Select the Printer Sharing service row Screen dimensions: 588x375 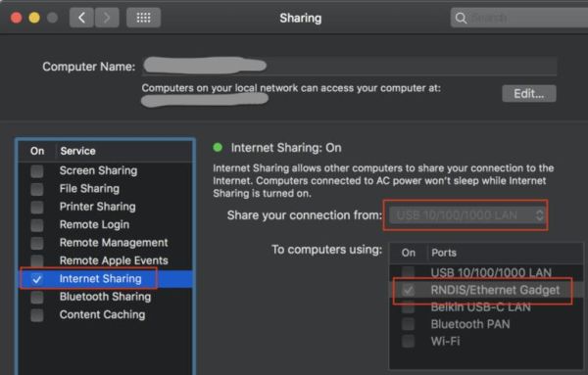pos(105,207)
